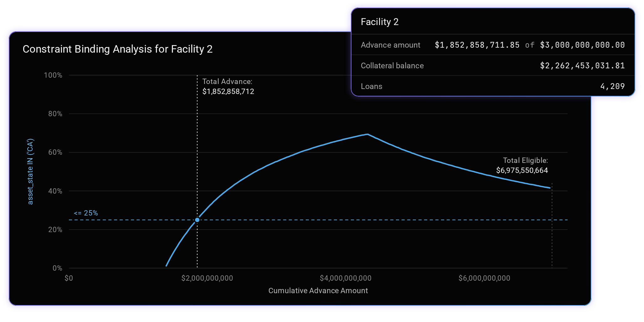Click the 0% y-axis tick label
This screenshot has width=644, height=322.
57,268
